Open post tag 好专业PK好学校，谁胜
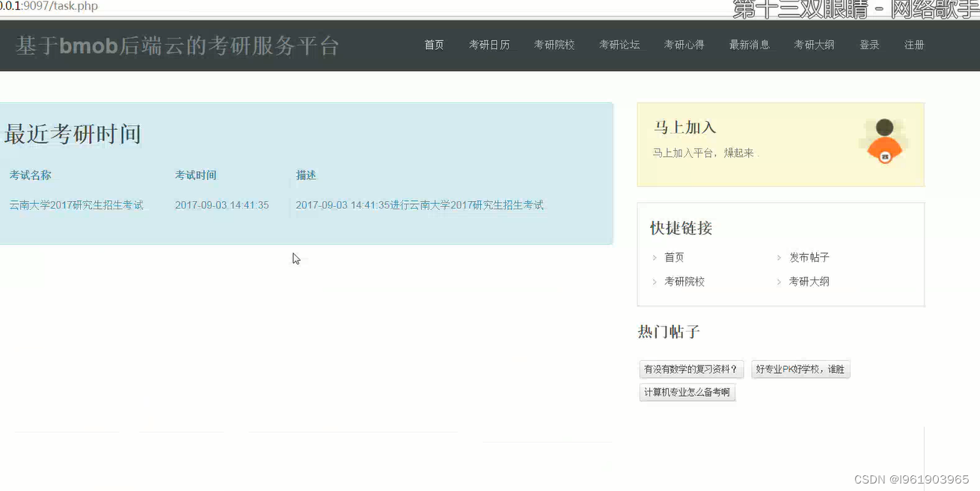 click(x=800, y=369)
